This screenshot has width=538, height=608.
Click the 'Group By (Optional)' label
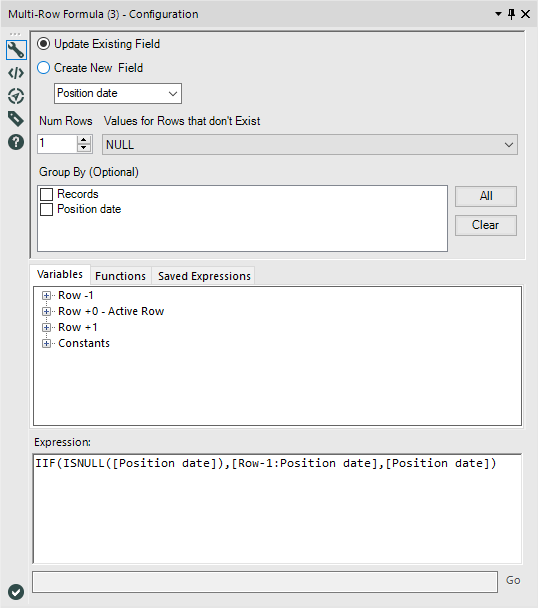point(89,172)
